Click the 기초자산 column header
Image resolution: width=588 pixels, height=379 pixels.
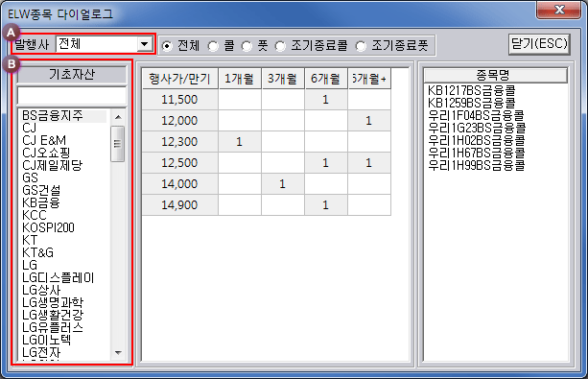(x=72, y=74)
